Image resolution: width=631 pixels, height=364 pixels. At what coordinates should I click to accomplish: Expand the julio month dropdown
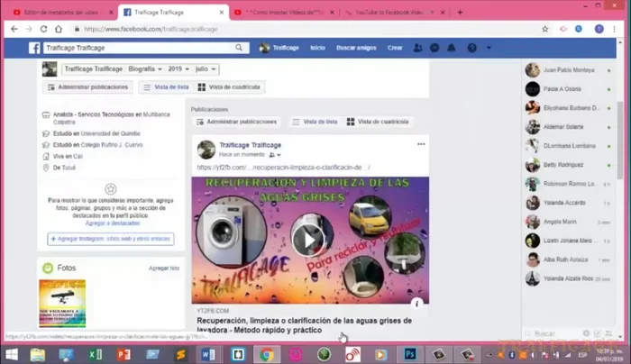point(206,69)
